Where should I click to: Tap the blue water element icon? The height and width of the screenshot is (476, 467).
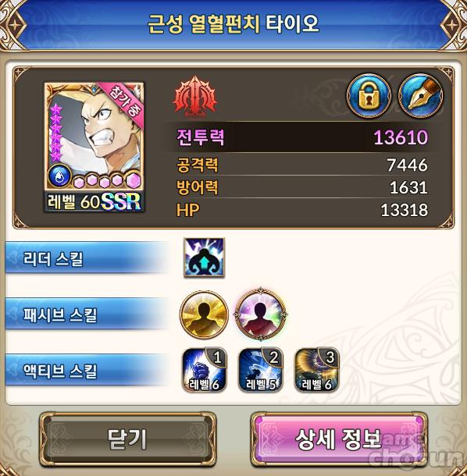(59, 176)
